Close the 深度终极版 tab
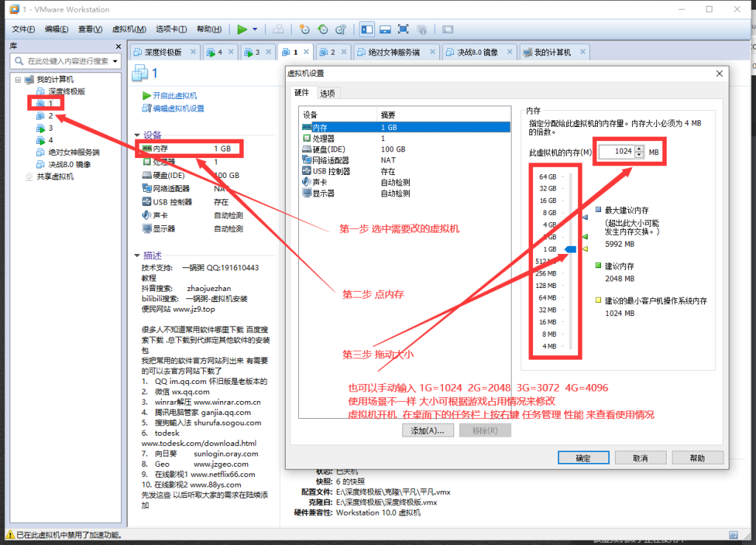 pyautogui.click(x=193, y=52)
